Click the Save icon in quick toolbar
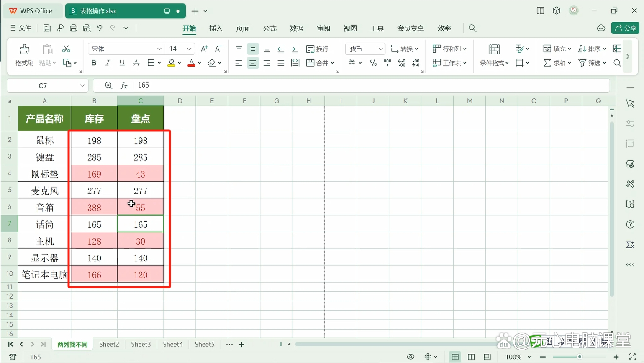 click(x=47, y=28)
